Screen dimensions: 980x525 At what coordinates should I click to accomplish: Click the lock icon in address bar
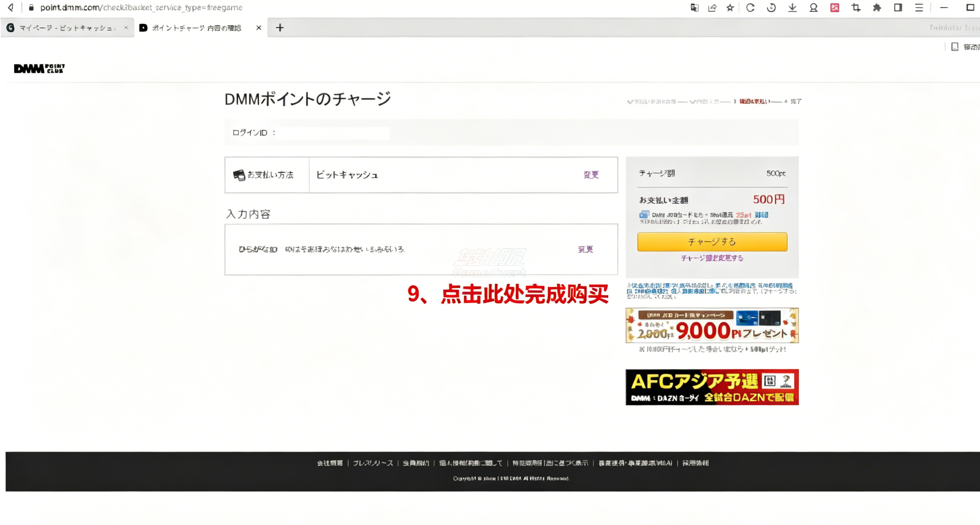click(x=31, y=8)
